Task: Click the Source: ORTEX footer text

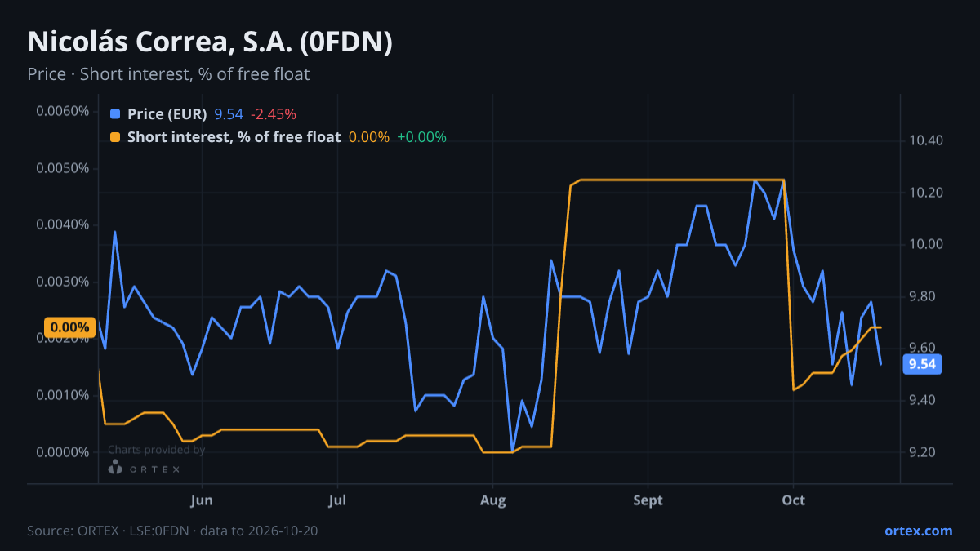Action: pyautogui.click(x=172, y=531)
